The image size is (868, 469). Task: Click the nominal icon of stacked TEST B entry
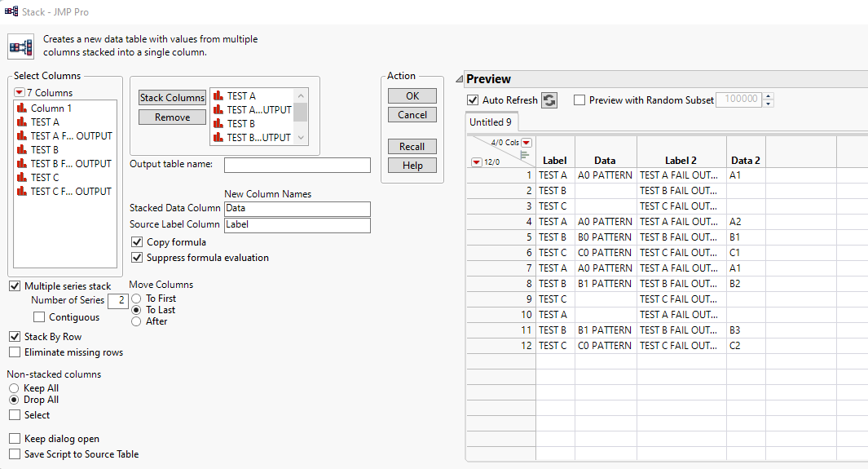(218, 124)
